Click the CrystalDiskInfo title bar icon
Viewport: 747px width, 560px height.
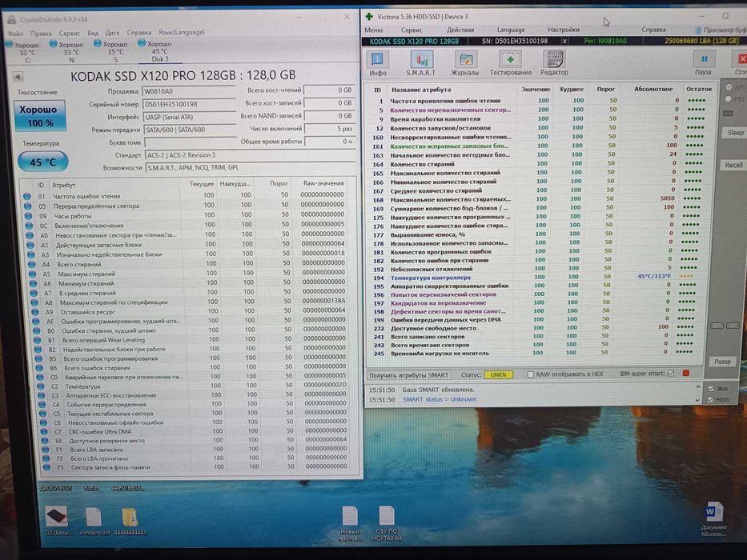click(x=12, y=19)
